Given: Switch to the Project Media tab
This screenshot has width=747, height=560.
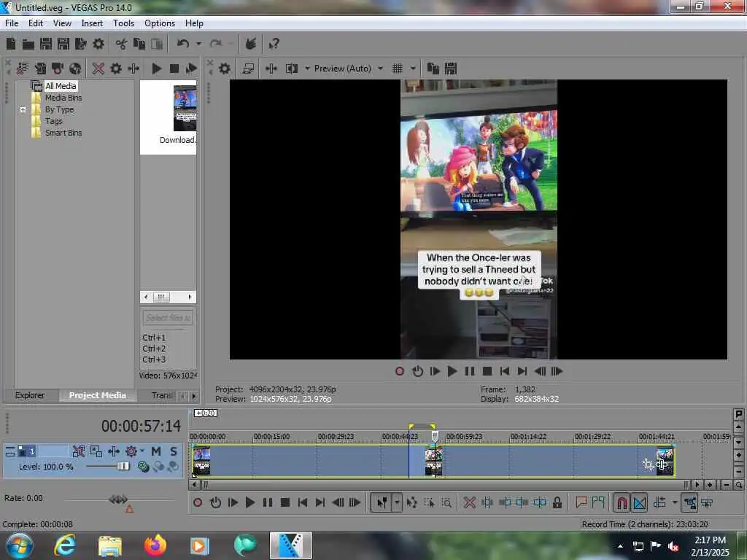Looking at the screenshot, I should (x=98, y=395).
